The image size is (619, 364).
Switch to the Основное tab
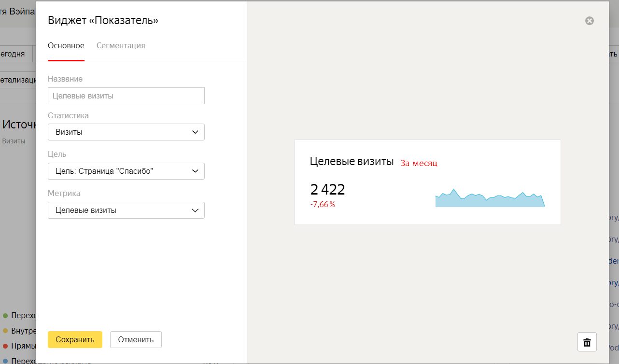pyautogui.click(x=66, y=46)
